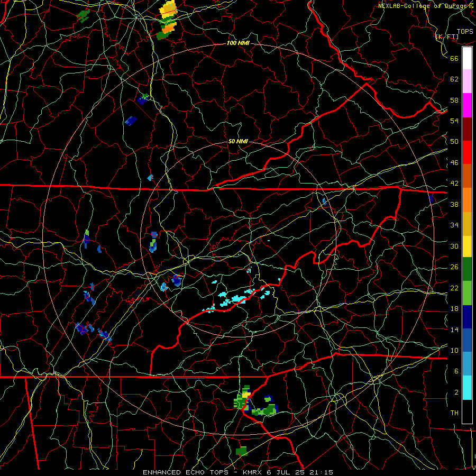
Task: Click the "22" legend value
Action: (x=454, y=288)
